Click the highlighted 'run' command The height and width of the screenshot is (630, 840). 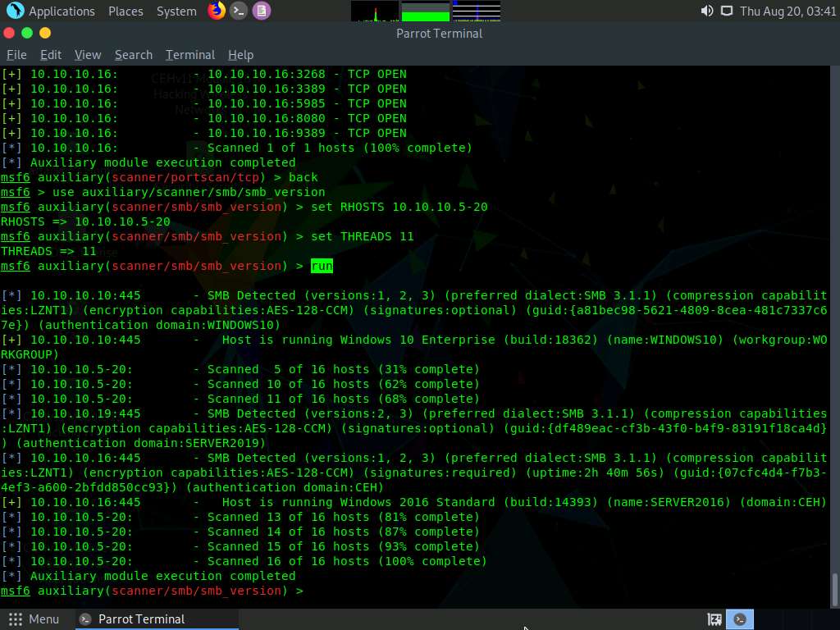(x=322, y=266)
